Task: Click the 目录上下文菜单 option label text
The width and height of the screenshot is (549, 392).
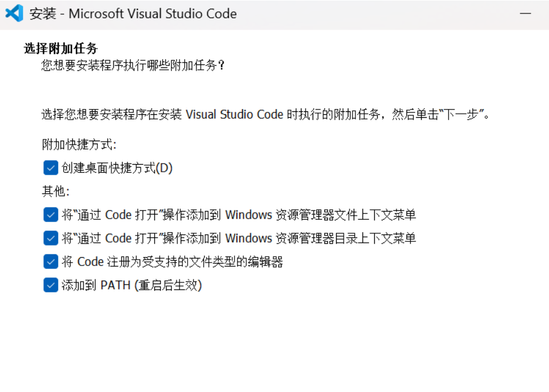Action: 239,238
